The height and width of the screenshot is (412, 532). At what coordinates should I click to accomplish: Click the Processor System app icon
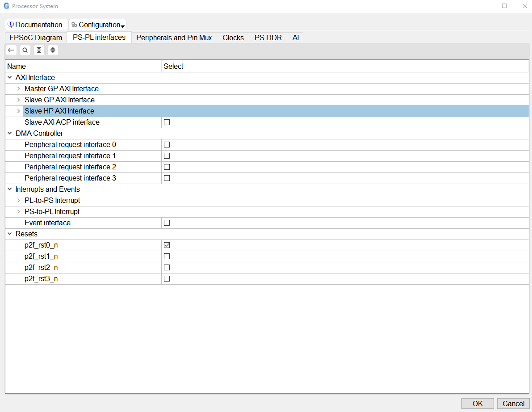pyautogui.click(x=6, y=6)
